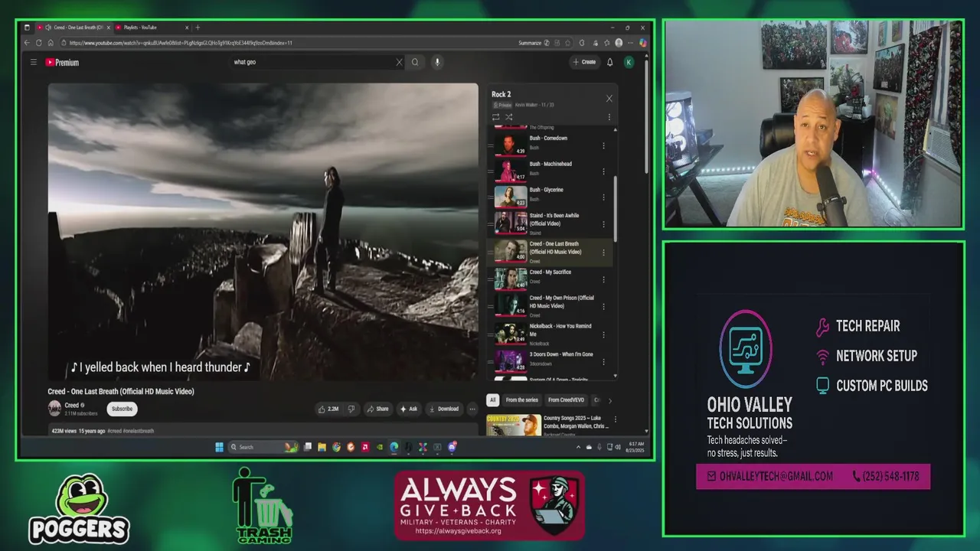Toggle shuffle playlist
The height and width of the screenshot is (551, 980).
point(508,117)
